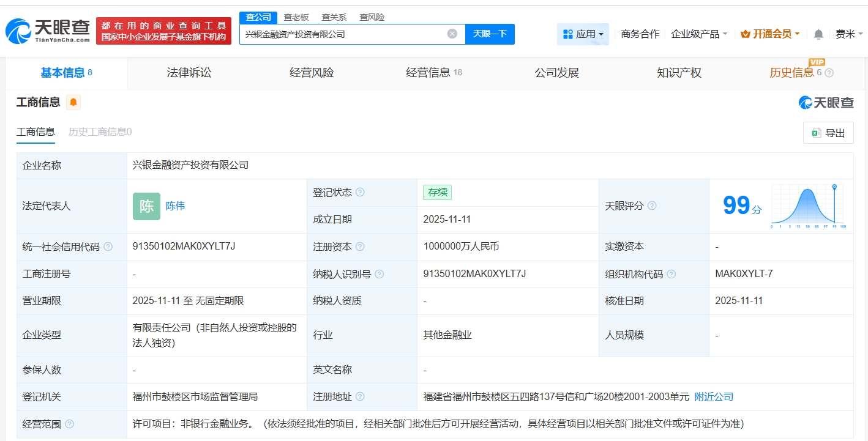Click the orange bell icon beside 工商信息

pyautogui.click(x=72, y=103)
